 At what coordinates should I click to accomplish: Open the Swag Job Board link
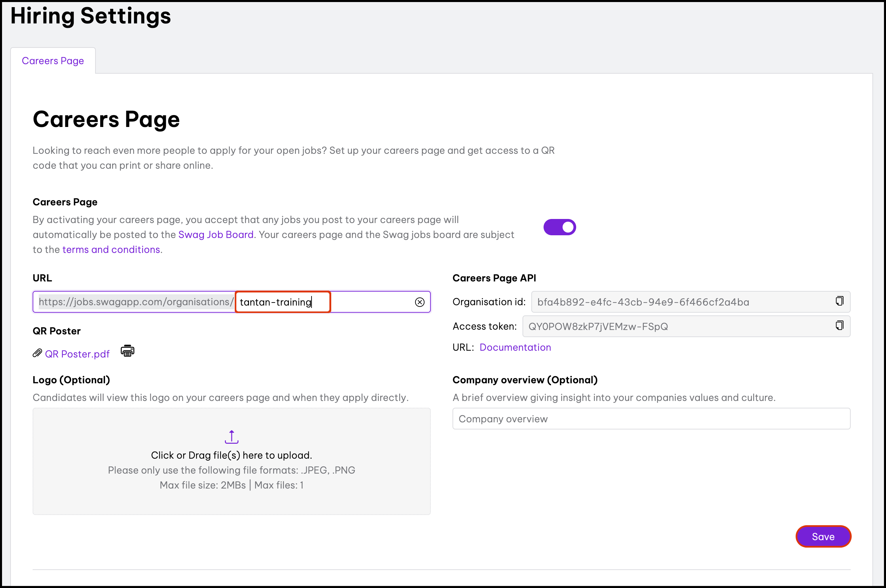coord(216,235)
